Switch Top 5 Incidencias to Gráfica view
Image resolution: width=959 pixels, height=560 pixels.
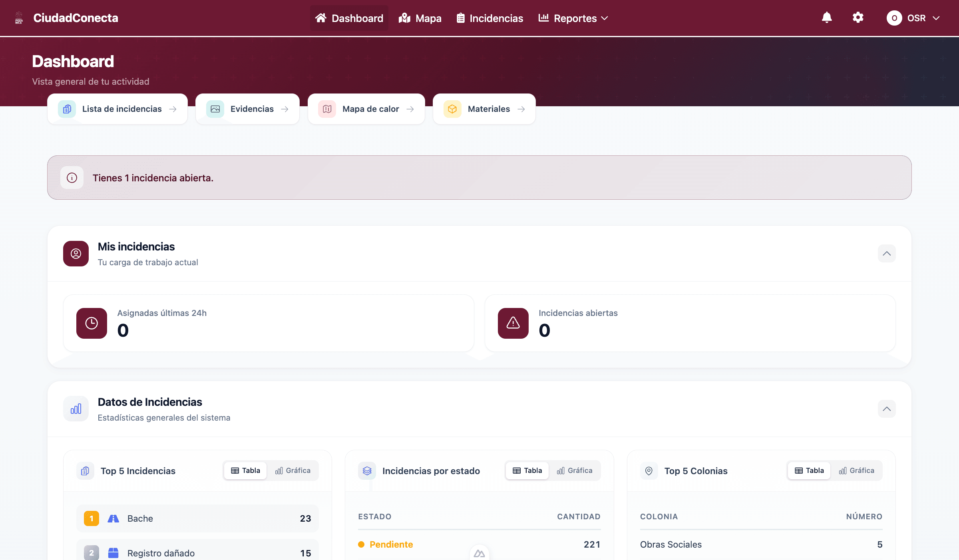[293, 471]
